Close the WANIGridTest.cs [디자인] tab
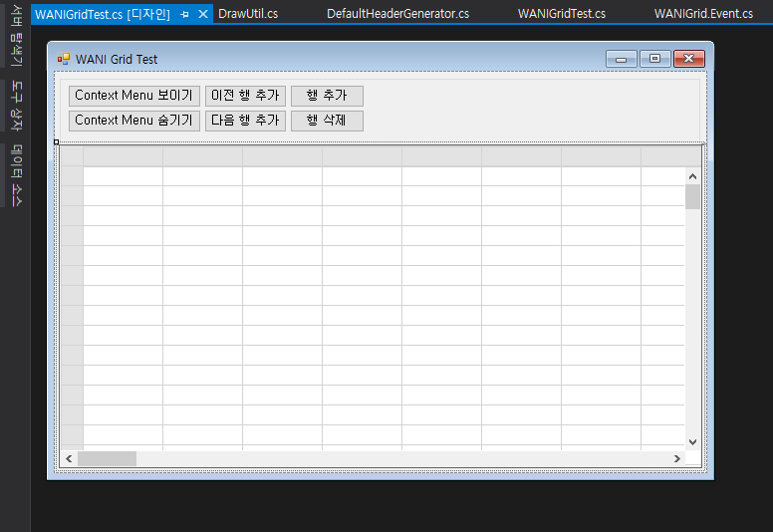 (x=202, y=14)
